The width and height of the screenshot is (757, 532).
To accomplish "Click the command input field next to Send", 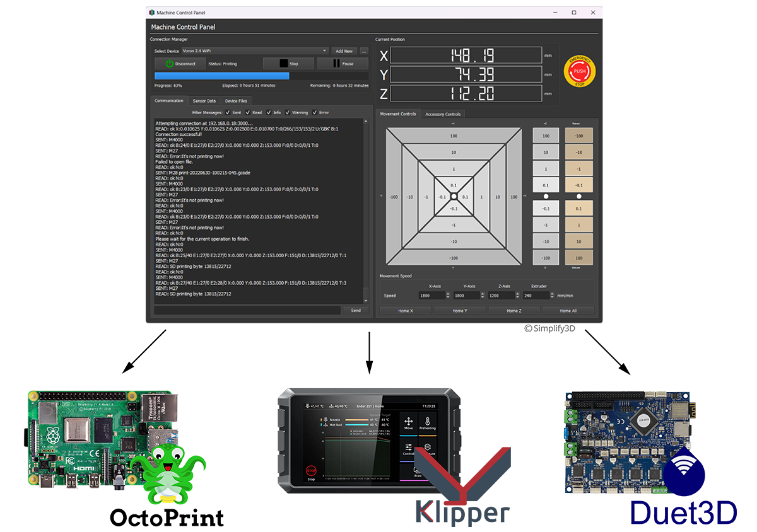I will (247, 310).
